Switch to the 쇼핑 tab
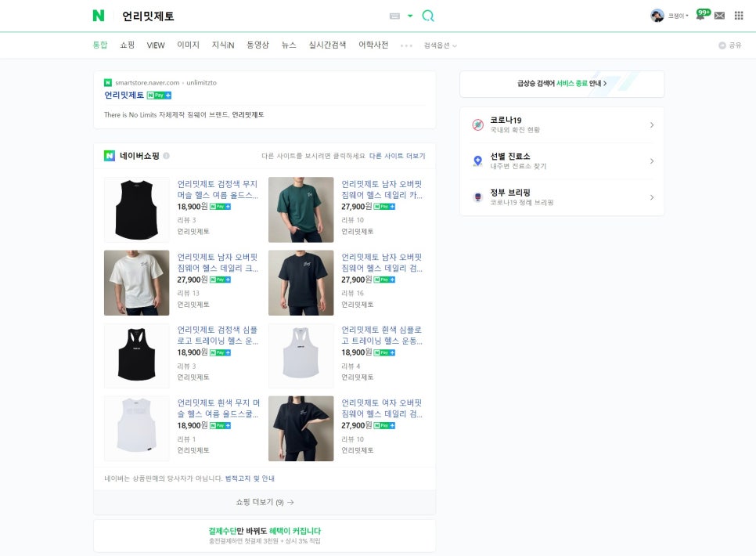Screen dimensions: 756x556 (127, 45)
